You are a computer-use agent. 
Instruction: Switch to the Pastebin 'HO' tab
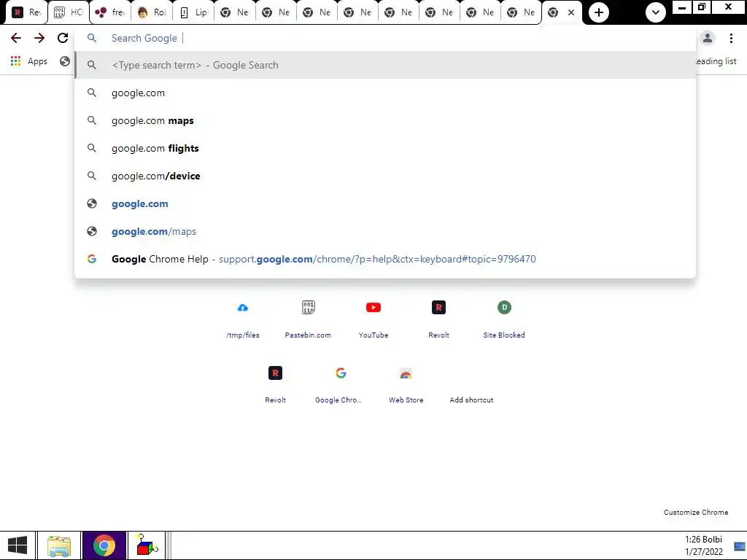(x=69, y=12)
